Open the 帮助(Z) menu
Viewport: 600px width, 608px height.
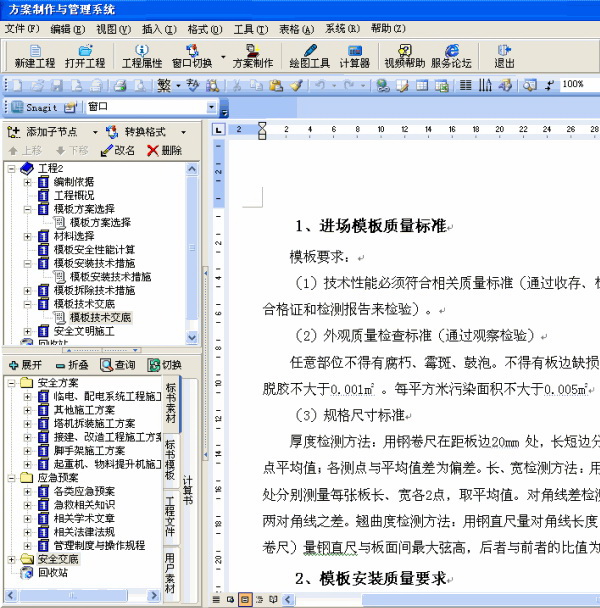388,29
